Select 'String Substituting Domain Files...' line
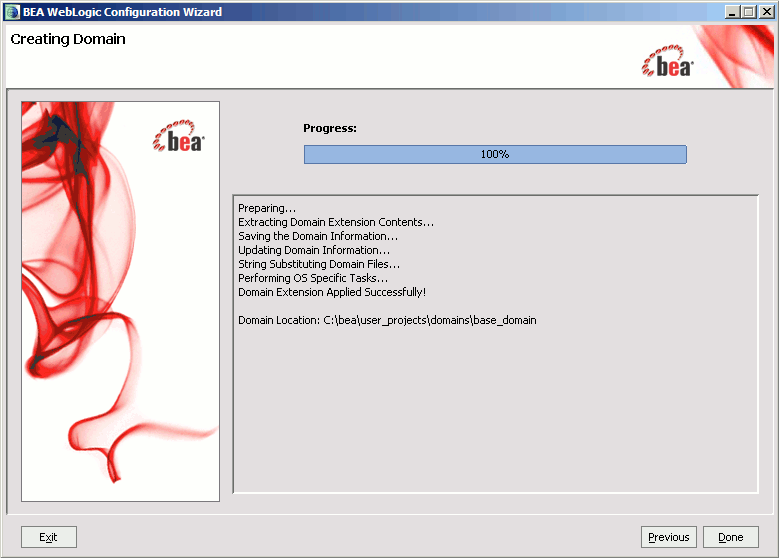The image size is (779, 558). 319,264
